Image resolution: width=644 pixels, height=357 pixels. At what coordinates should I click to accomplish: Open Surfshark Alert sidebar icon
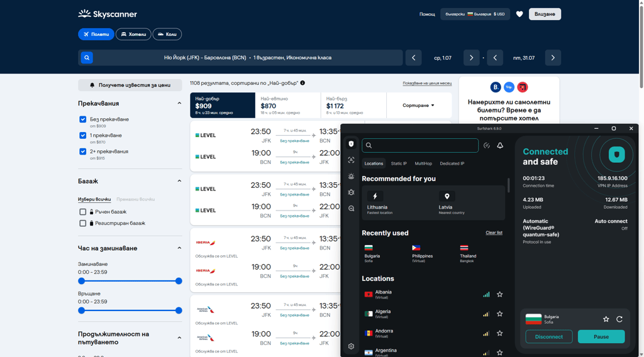pos(351,176)
